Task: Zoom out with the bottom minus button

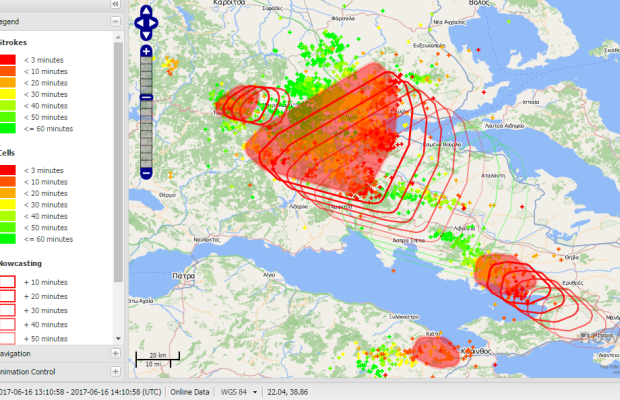Action: point(146,173)
